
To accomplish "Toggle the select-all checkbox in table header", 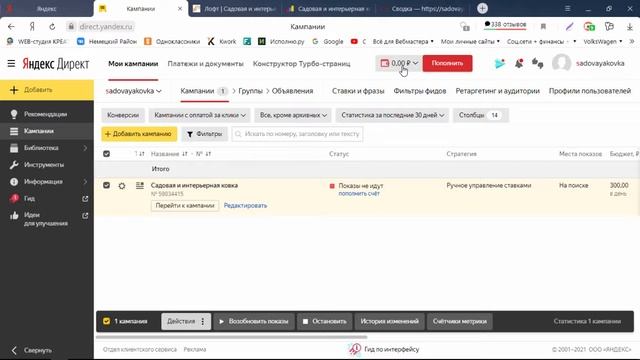I will 107,154.
